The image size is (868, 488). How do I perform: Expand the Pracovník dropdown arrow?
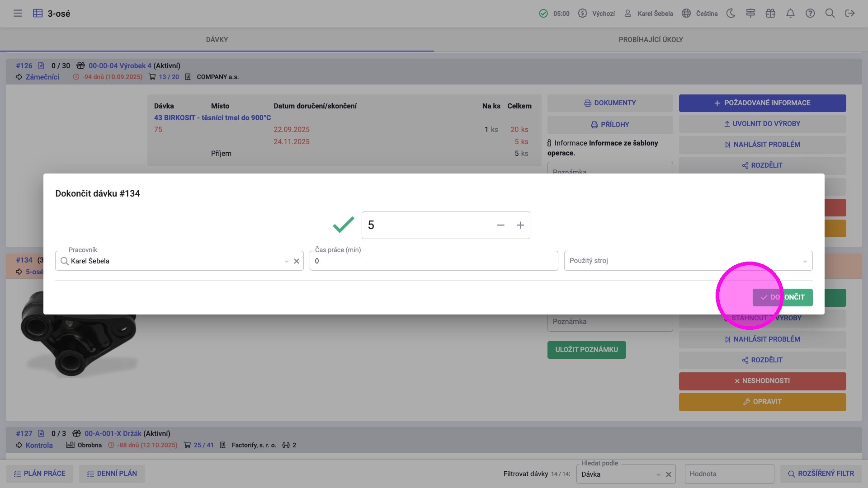point(286,261)
